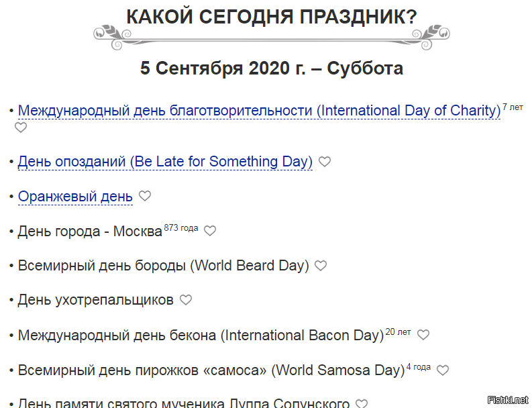The height and width of the screenshot is (408, 532).
Task: Like the International Day of Charity holiday
Action: 21,127
